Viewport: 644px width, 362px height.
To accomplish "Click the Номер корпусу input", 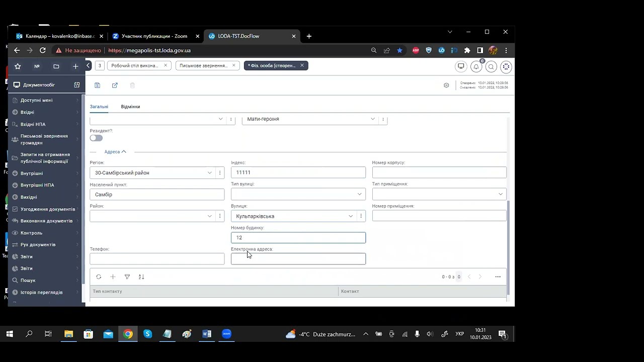I will tap(439, 172).
